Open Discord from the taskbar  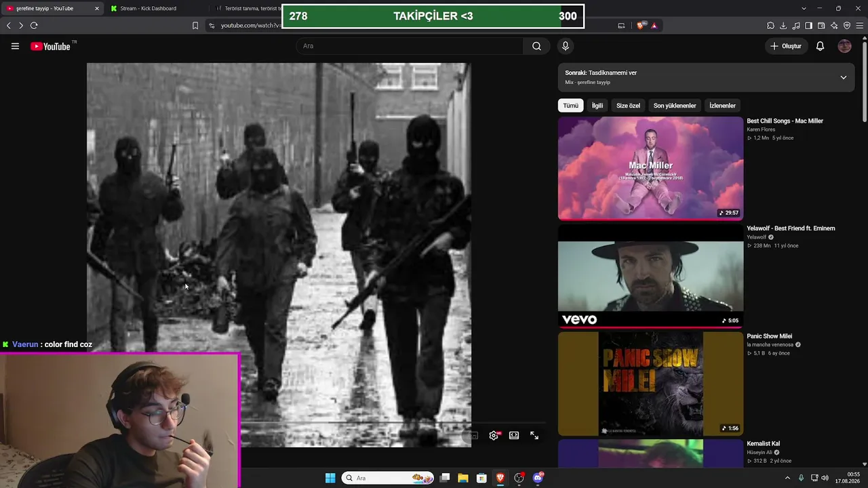(538, 478)
